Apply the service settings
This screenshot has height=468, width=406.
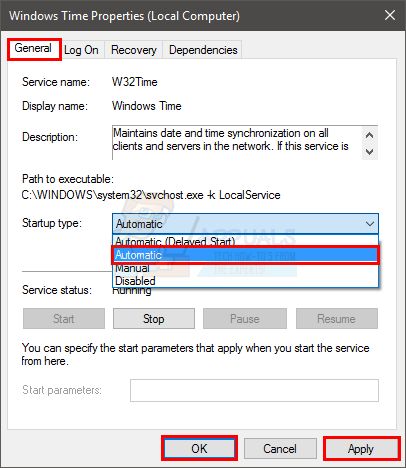click(x=361, y=449)
